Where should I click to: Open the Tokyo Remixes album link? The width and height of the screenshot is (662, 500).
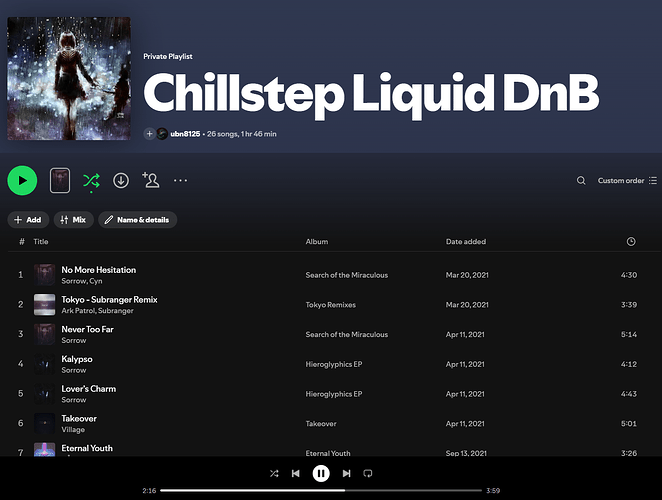point(331,305)
